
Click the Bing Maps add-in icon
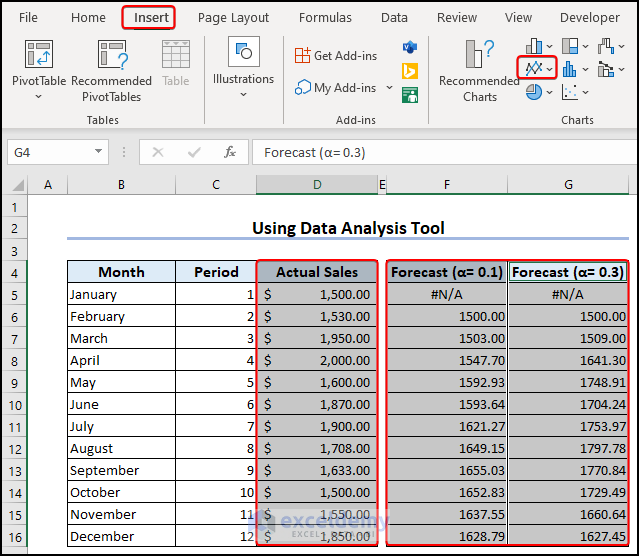click(409, 71)
